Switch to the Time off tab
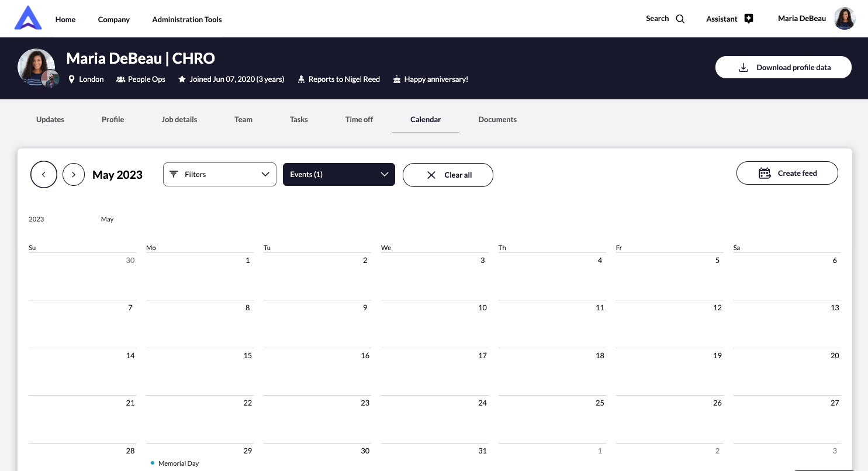Image resolution: width=868 pixels, height=471 pixels. (x=359, y=119)
